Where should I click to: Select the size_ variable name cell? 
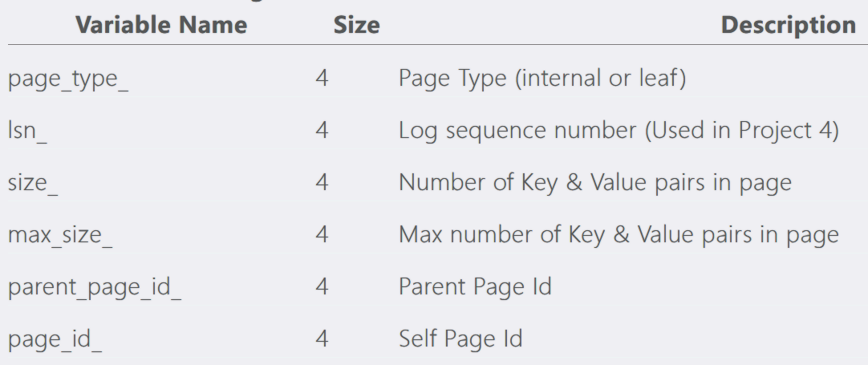tap(33, 183)
